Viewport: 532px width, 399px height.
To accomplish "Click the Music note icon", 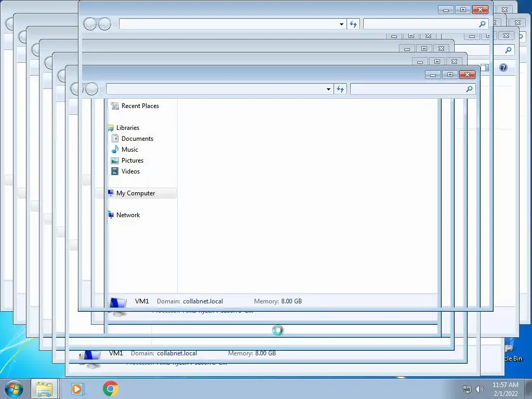I will click(115, 149).
